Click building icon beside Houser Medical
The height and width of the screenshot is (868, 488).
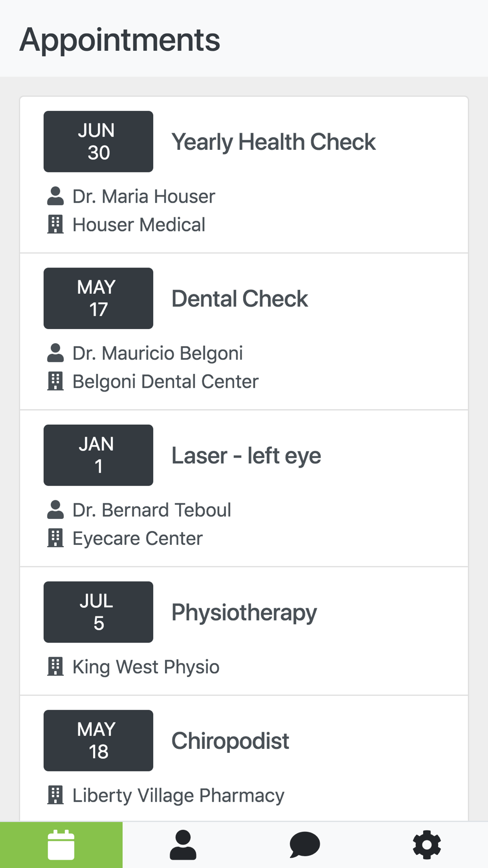[56, 225]
